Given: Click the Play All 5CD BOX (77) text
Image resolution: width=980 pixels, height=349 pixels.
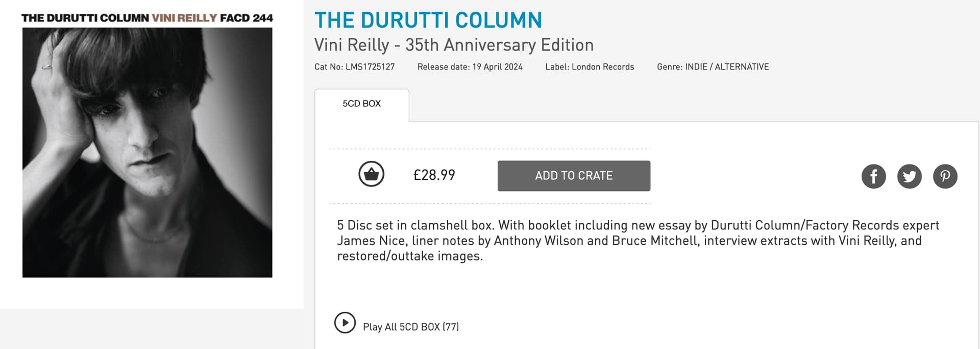Looking at the screenshot, I should tap(410, 327).
